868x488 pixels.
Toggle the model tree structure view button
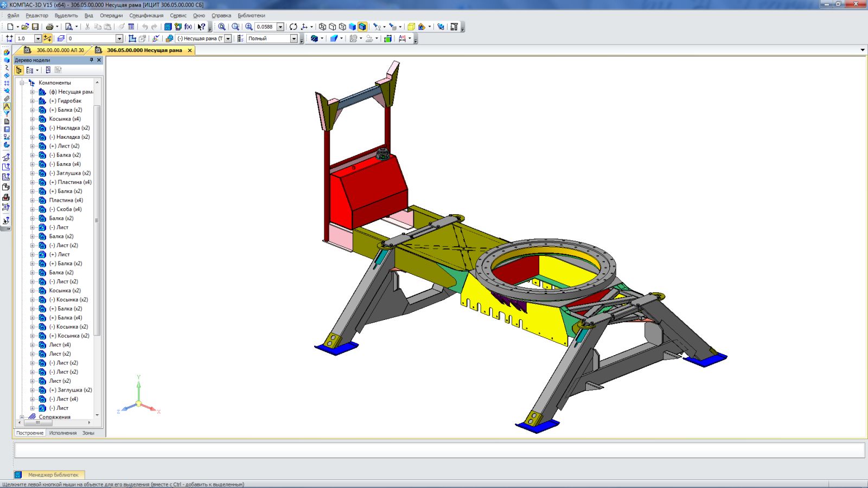click(x=19, y=70)
